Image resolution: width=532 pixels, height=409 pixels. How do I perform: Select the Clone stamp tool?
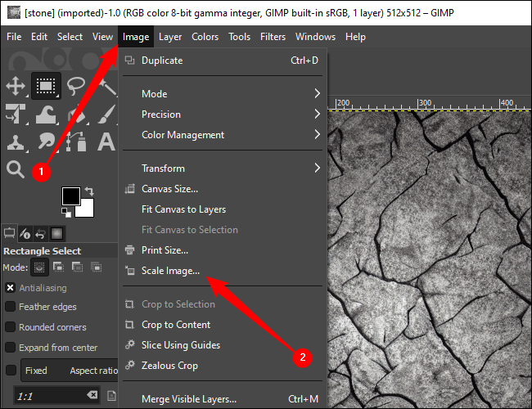tap(16, 142)
